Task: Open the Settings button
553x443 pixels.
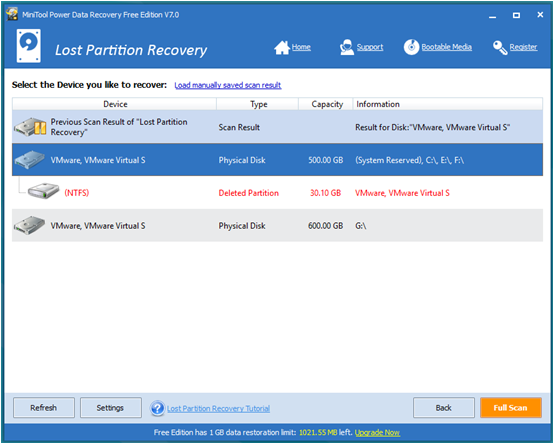Action: 110,408
